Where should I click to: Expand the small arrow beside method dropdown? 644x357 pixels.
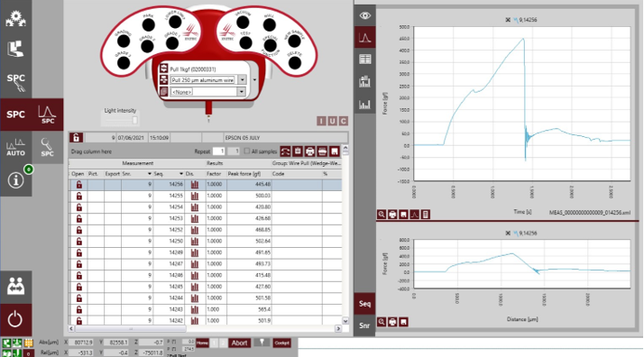(x=254, y=79)
